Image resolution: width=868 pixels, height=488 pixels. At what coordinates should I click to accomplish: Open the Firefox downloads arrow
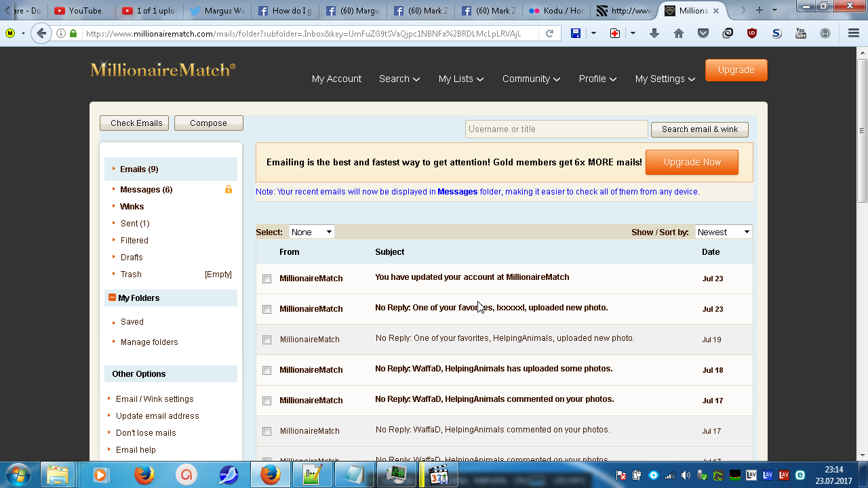[654, 33]
